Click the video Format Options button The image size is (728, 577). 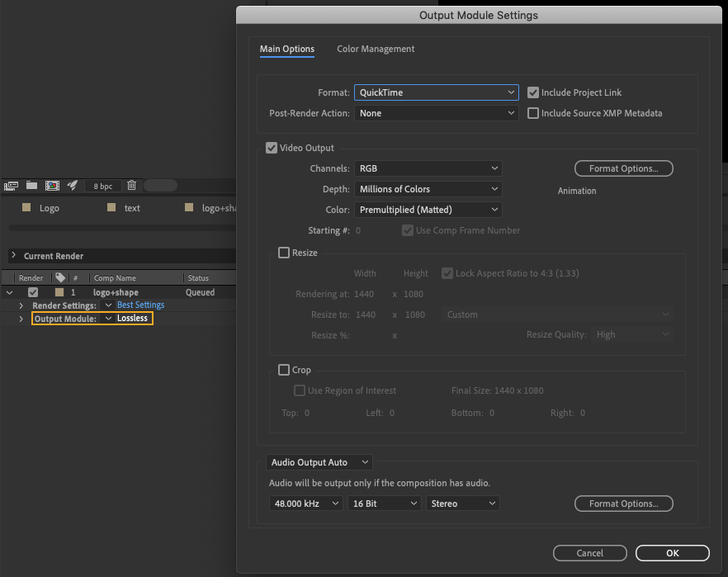[623, 168]
